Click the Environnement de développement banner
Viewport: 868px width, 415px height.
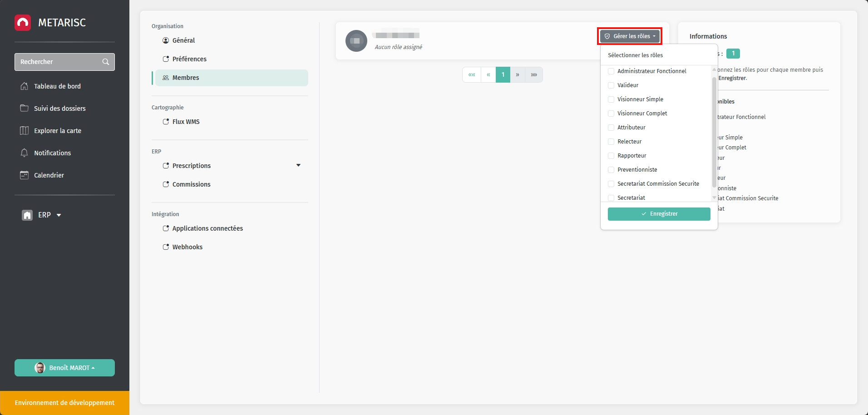tap(64, 403)
